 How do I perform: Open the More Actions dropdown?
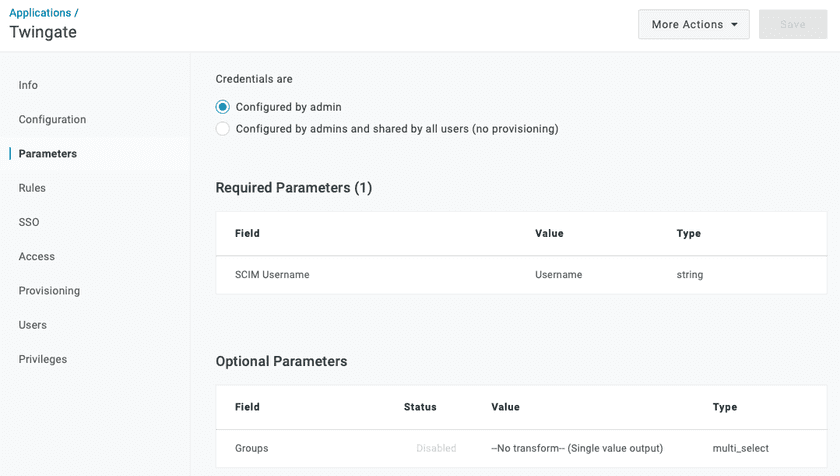693,25
